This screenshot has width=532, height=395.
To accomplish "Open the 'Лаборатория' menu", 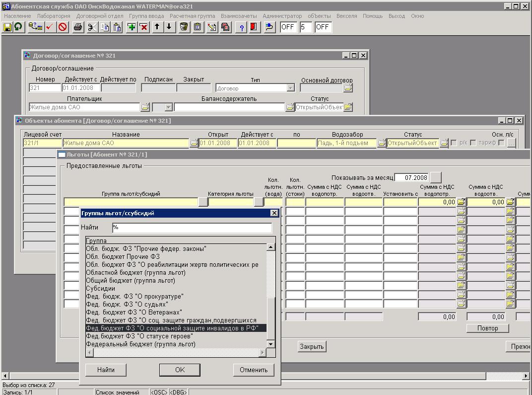I will pos(54,16).
